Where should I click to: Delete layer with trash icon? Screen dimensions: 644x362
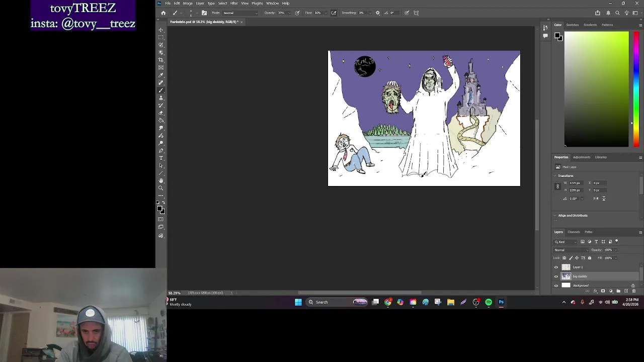click(x=633, y=291)
